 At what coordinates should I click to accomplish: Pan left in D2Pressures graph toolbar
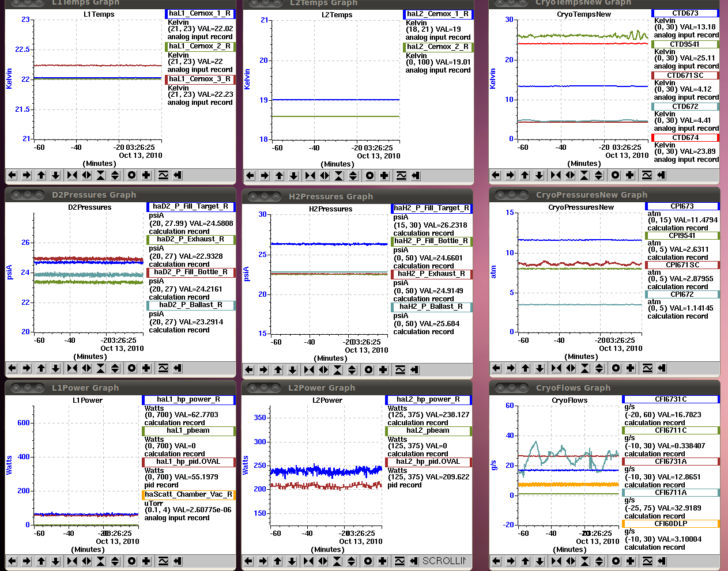[12, 368]
